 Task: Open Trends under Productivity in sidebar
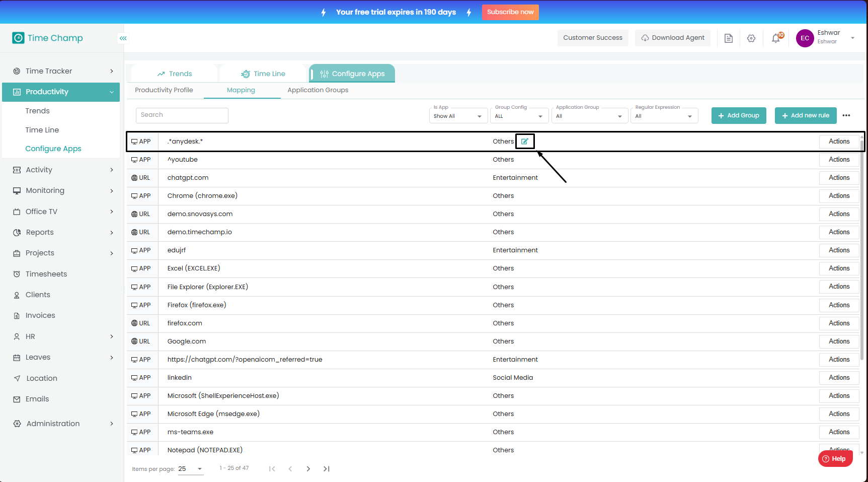[38, 111]
